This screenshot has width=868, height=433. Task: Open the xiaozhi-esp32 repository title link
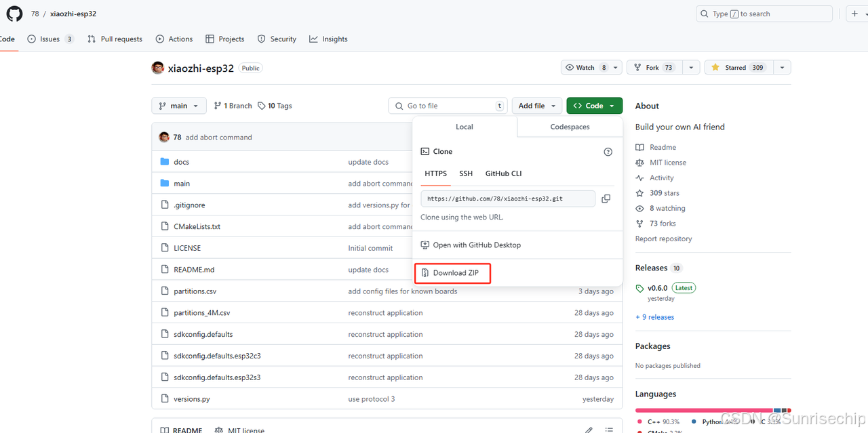[201, 68]
